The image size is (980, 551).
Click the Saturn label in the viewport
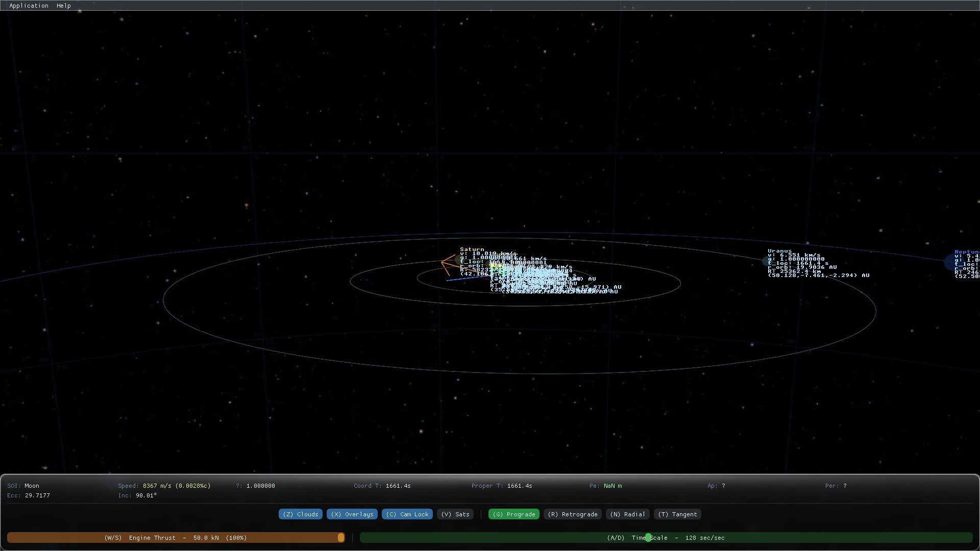472,249
